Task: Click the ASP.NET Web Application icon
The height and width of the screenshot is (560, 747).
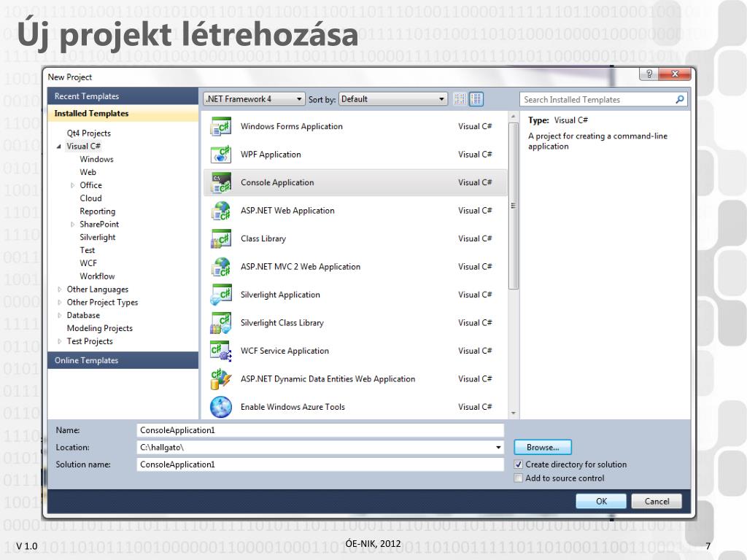Action: pyautogui.click(x=220, y=211)
